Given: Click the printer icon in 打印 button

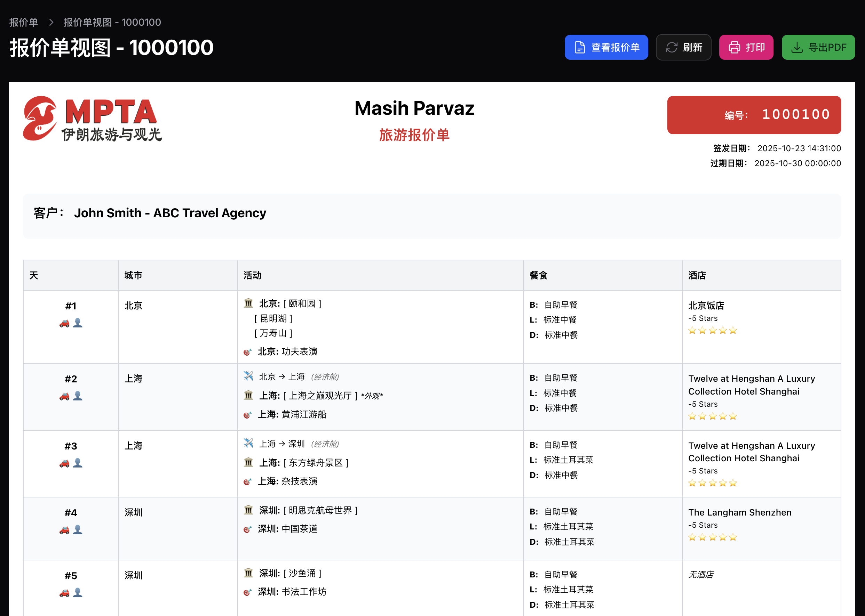Looking at the screenshot, I should pos(734,47).
